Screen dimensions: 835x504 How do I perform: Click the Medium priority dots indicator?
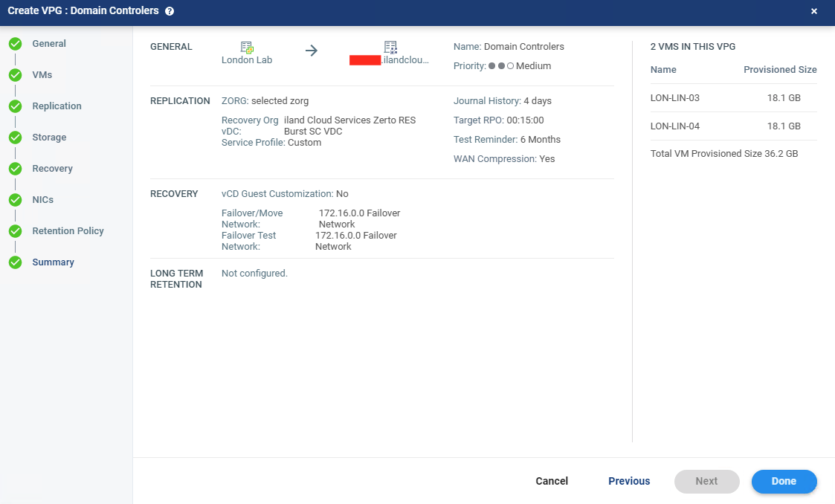(x=501, y=66)
